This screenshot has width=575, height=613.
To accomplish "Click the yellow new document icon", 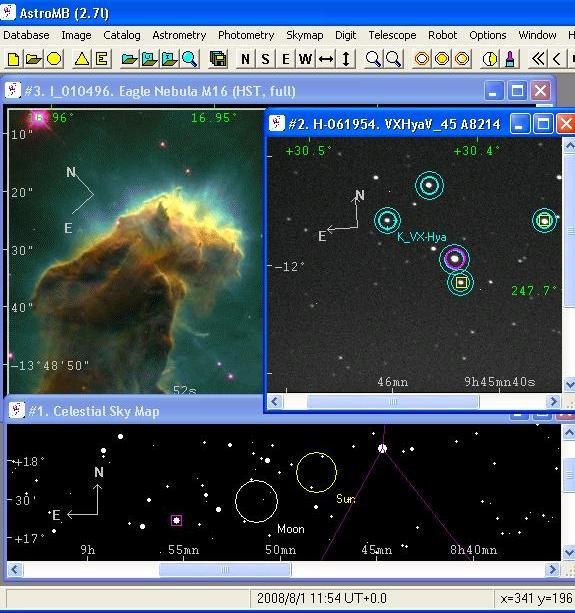I will pyautogui.click(x=13, y=59).
